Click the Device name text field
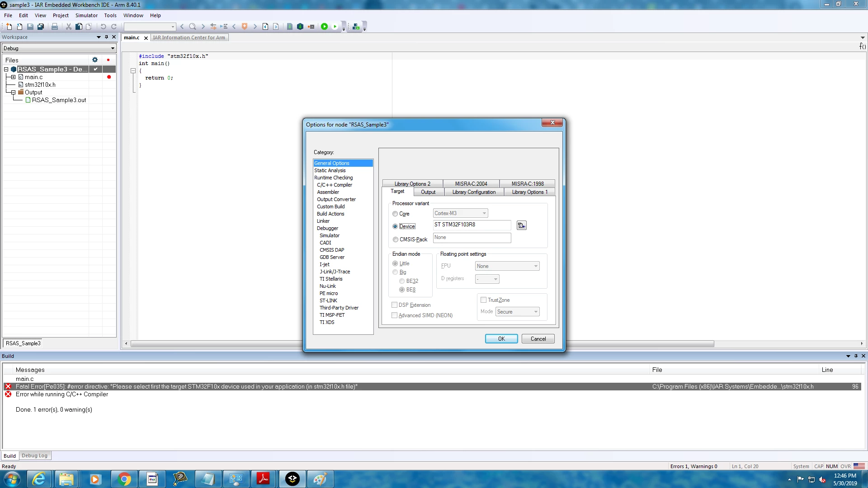868x488 pixels. point(472,225)
